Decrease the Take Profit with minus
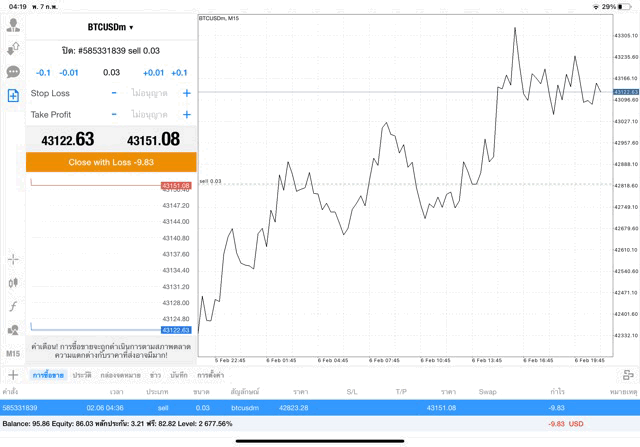This screenshot has width=640, height=447. point(114,115)
